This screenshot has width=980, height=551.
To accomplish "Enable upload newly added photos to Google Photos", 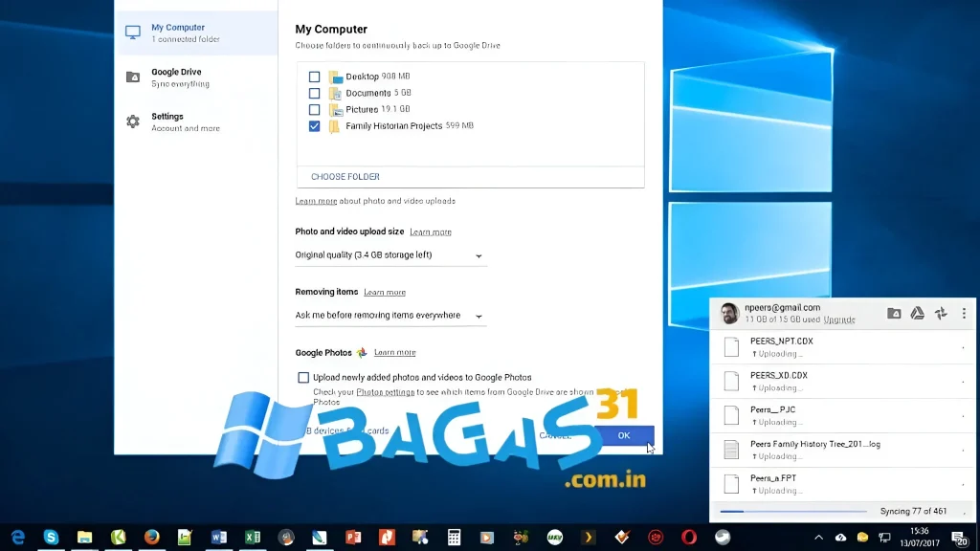I will tap(303, 377).
